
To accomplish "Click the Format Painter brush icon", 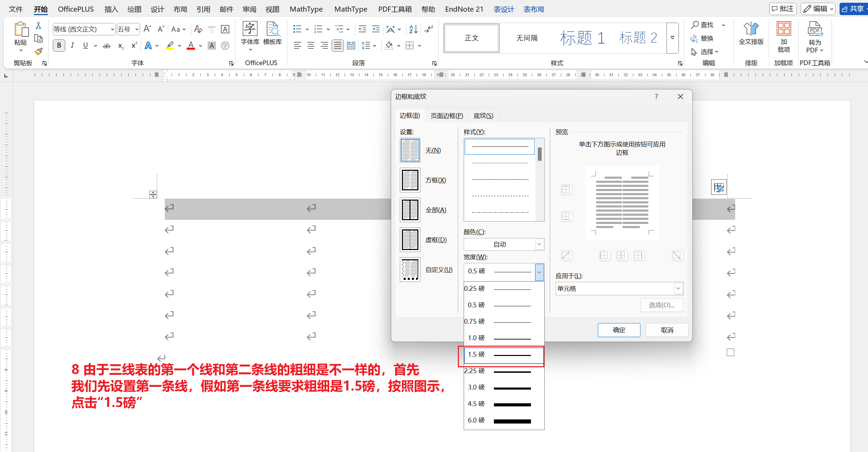I will coord(38,52).
